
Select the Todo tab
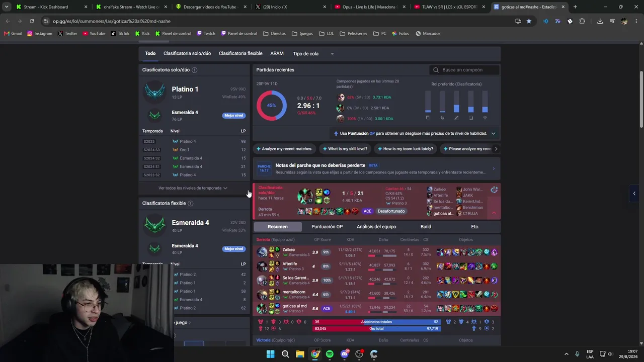click(150, 54)
